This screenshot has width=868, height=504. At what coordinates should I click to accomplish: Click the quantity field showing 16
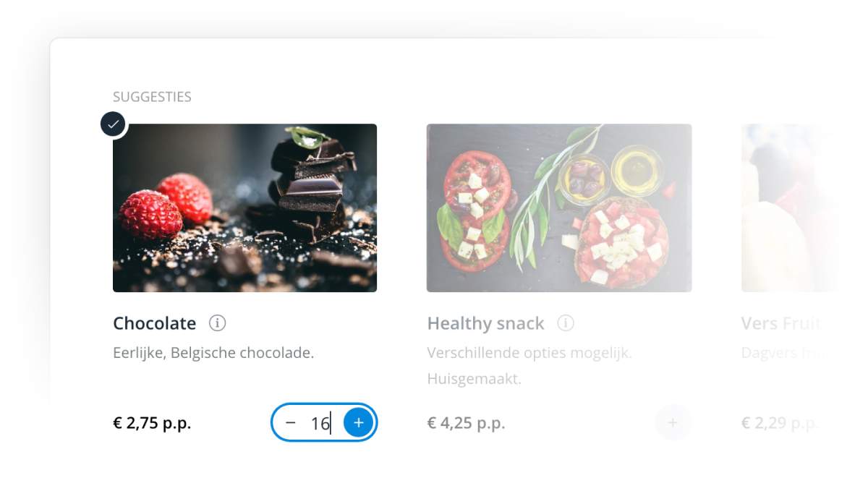(320, 423)
